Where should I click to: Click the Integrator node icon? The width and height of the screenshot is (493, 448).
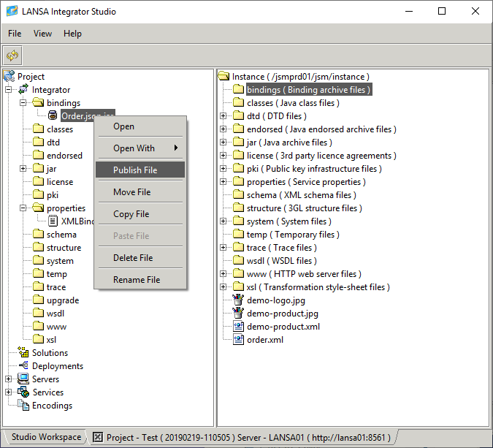(23, 90)
